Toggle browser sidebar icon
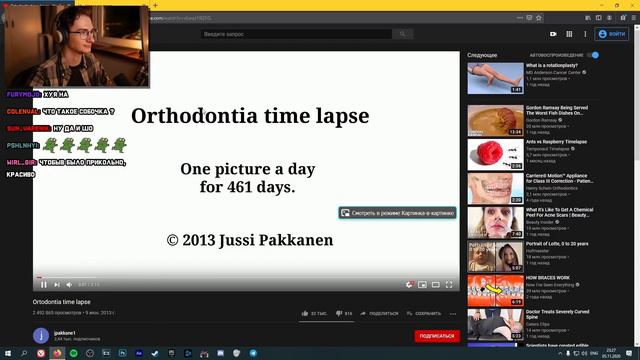The height and width of the screenshot is (360, 640). [x=598, y=18]
